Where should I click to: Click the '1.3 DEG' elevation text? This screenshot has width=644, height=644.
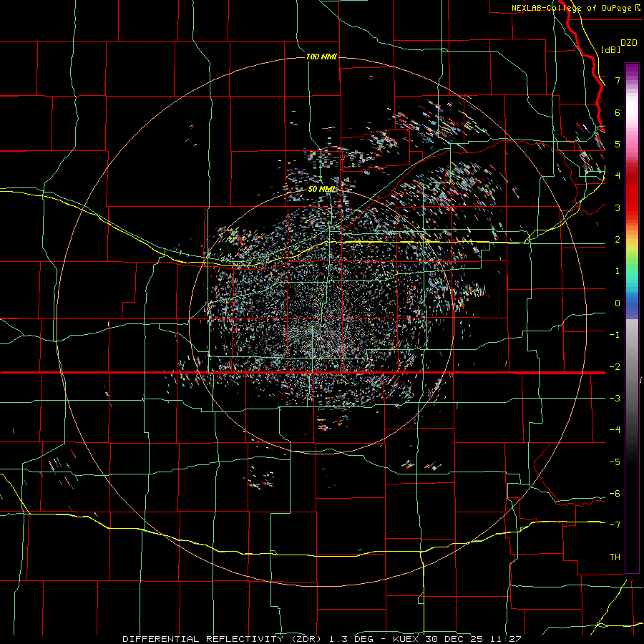tap(351, 639)
